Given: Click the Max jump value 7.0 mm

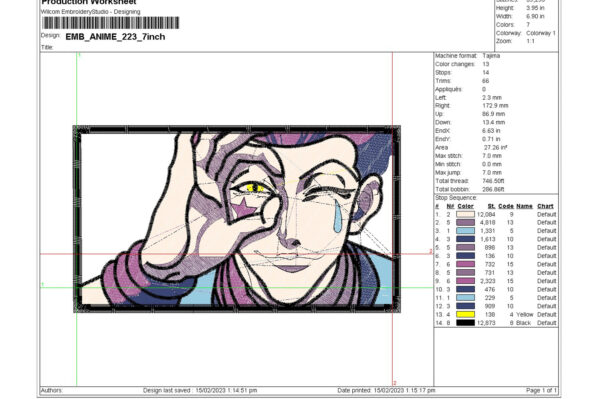Looking at the screenshot, I should [492, 173].
